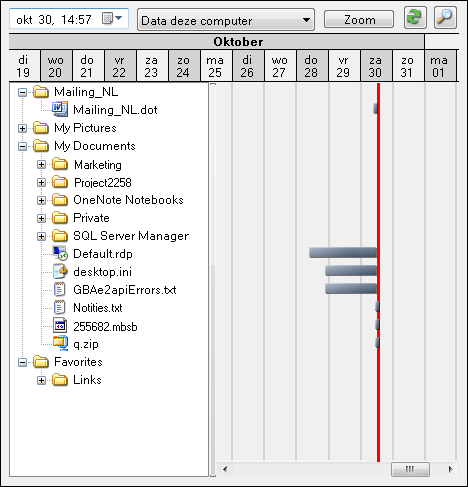468x487 pixels.
Task: Click the magnifying glass search icon
Action: click(445, 17)
